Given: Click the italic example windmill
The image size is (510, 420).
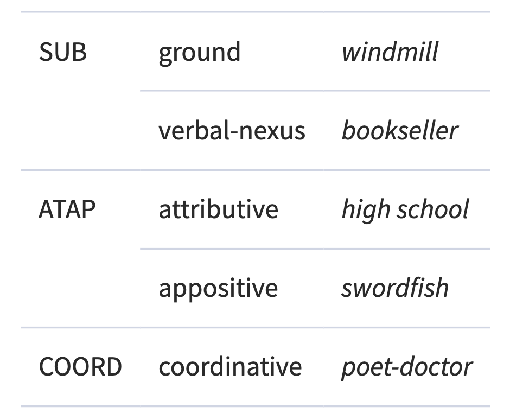Looking at the screenshot, I should click(390, 52).
